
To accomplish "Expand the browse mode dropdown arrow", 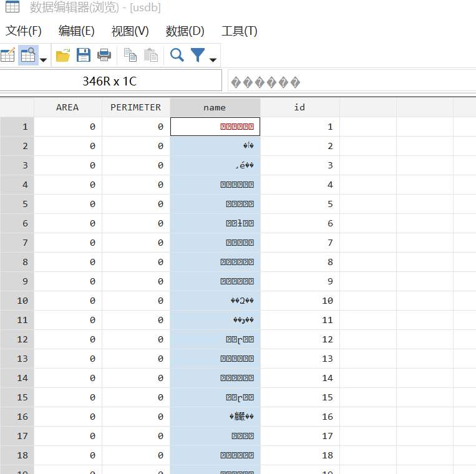I will pyautogui.click(x=44, y=60).
